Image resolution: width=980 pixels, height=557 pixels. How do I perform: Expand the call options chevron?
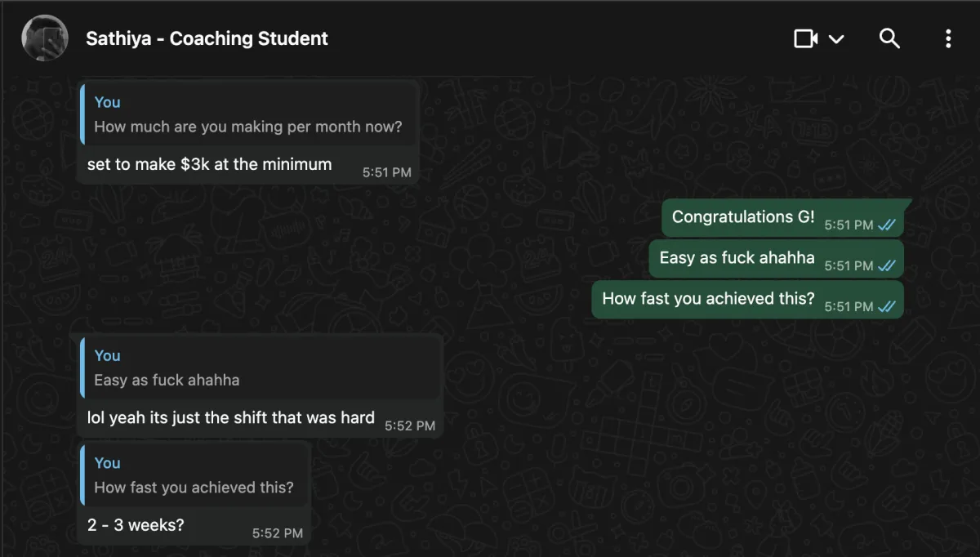[x=836, y=39]
